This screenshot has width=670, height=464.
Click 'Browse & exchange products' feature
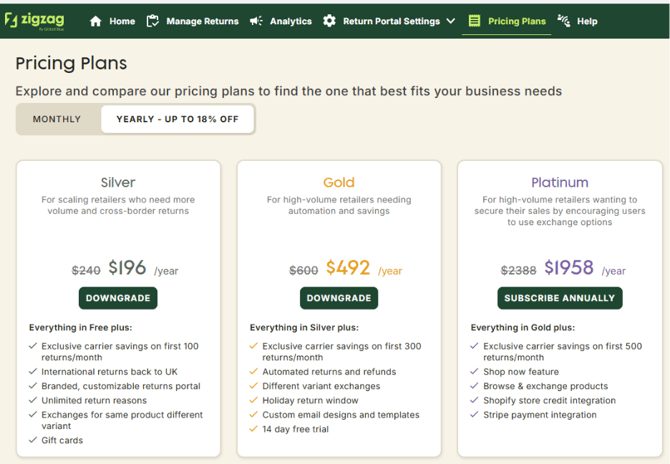(x=545, y=386)
